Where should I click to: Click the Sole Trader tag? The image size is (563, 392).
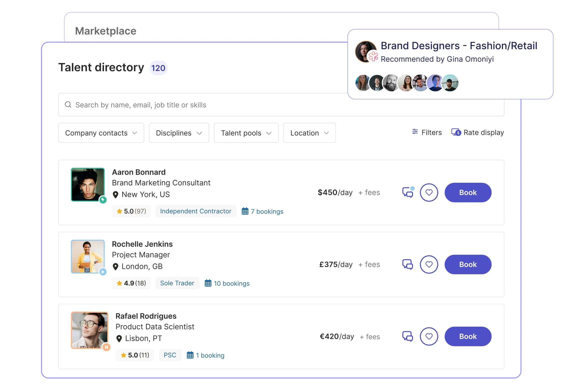[177, 283]
